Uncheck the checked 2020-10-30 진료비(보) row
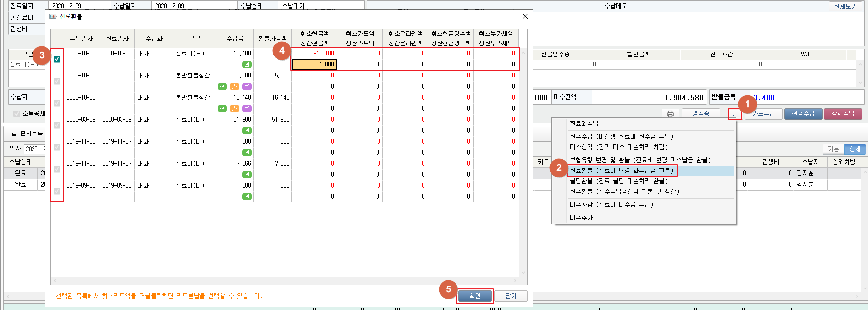 coord(57,59)
